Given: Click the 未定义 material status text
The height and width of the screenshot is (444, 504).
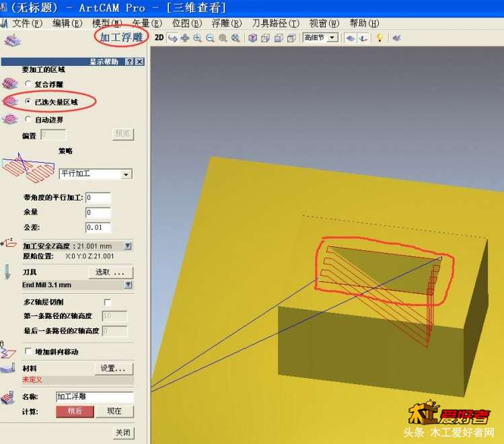Looking at the screenshot, I should coord(32,379).
